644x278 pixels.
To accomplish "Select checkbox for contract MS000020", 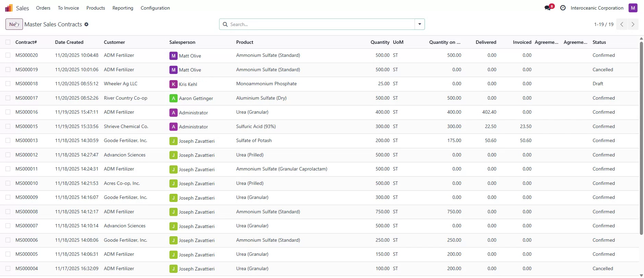I will [8, 55].
